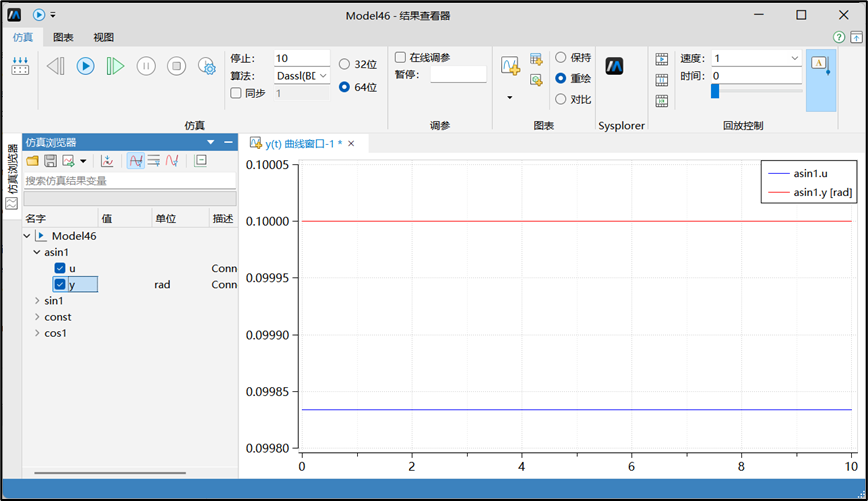Pause the running simulation
This screenshot has width=868, height=501.
click(x=146, y=66)
